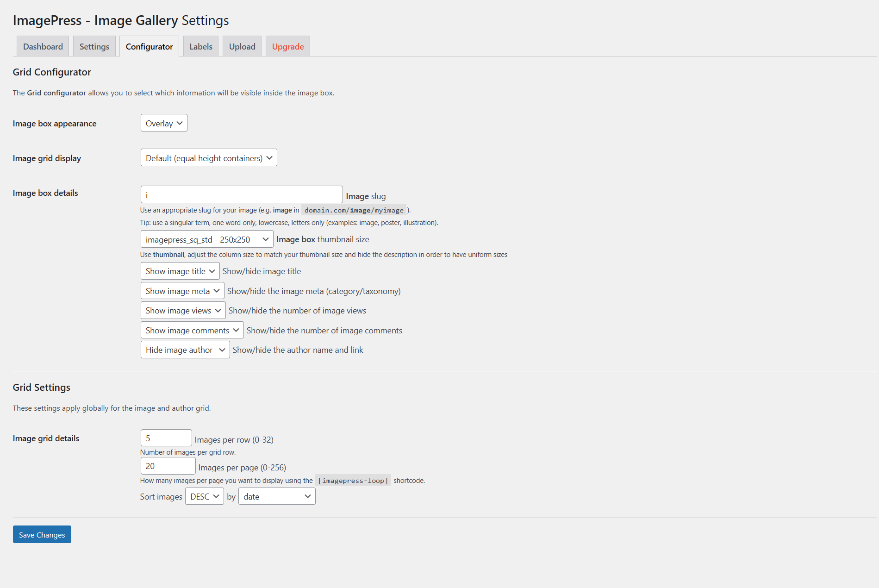Screen dimensions: 879x588
Task: Switch to the Settings tab
Action: [x=94, y=46]
